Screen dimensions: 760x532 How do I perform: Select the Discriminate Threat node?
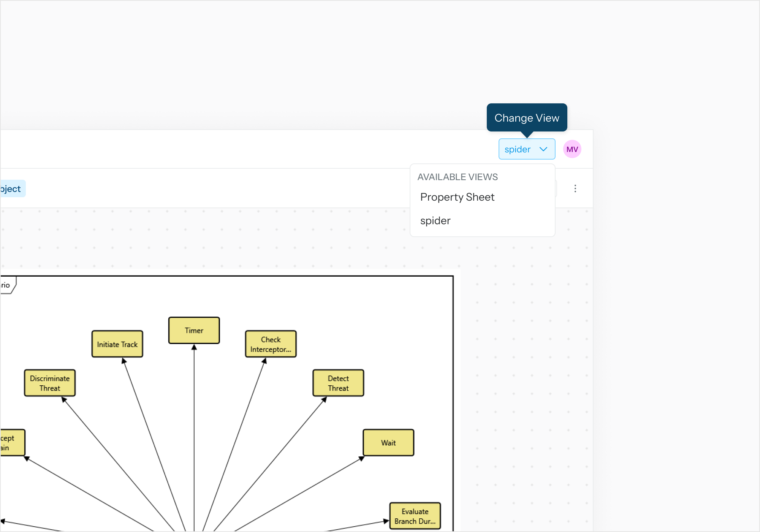click(50, 383)
